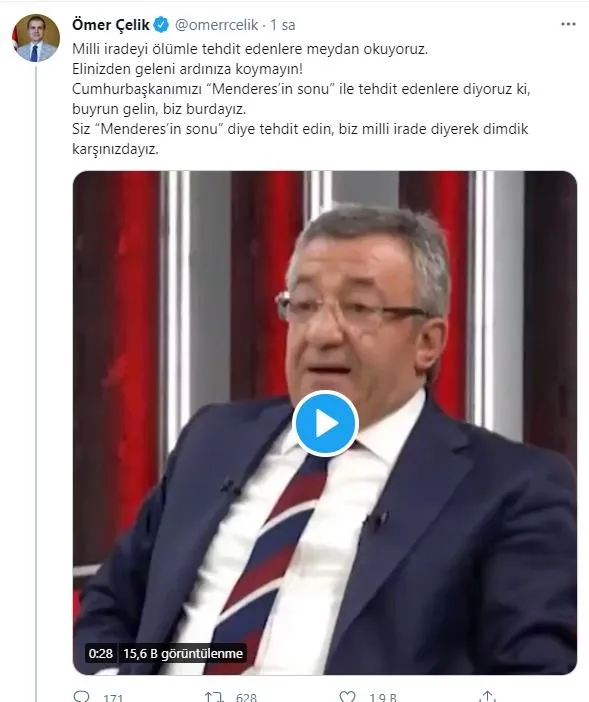Open Ömer Çelik's profile avatar picture
The height and width of the screenshot is (702, 589).
pyautogui.click(x=36, y=38)
